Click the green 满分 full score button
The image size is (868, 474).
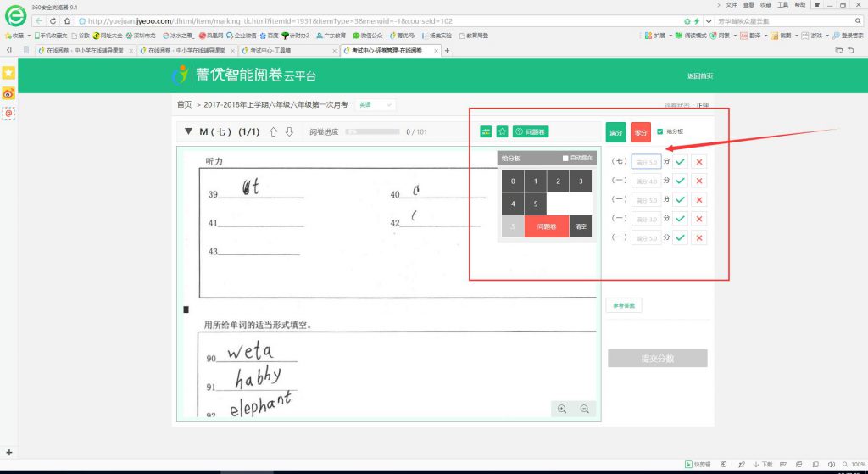tap(616, 133)
